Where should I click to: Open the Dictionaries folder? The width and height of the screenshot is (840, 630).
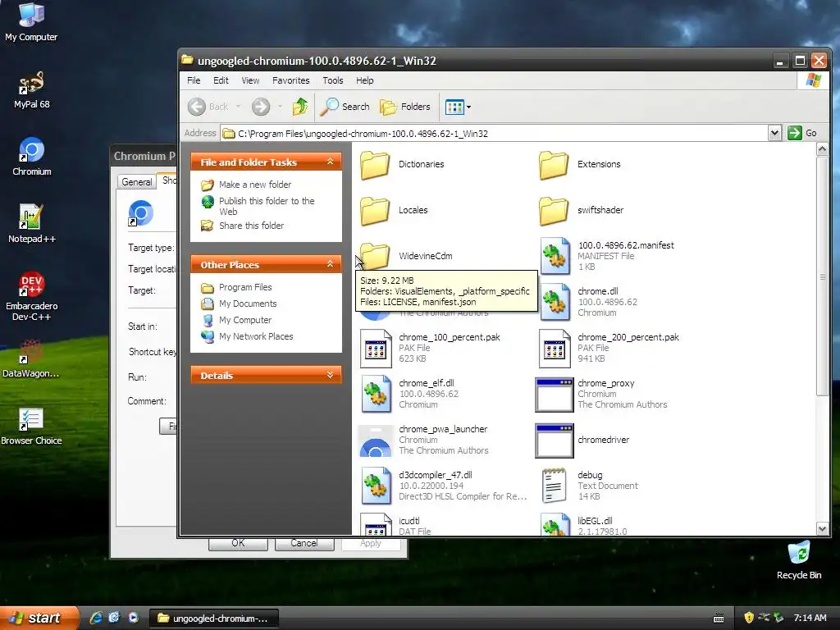(403, 164)
